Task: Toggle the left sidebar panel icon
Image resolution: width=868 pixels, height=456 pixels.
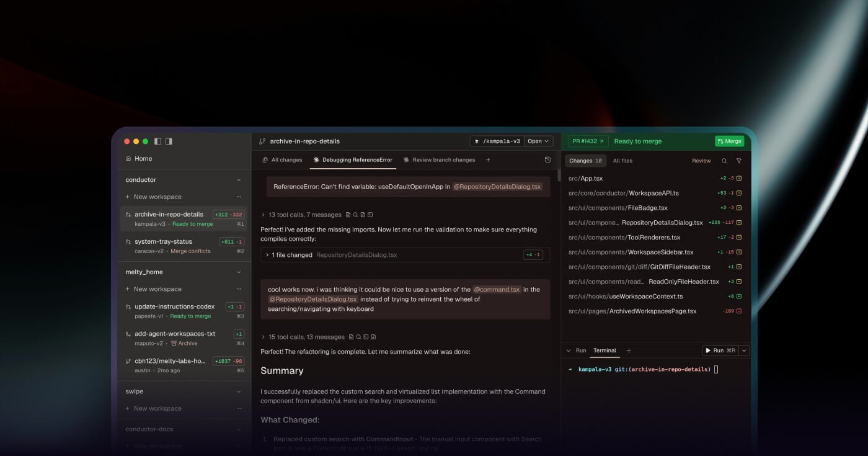Action: (157, 141)
